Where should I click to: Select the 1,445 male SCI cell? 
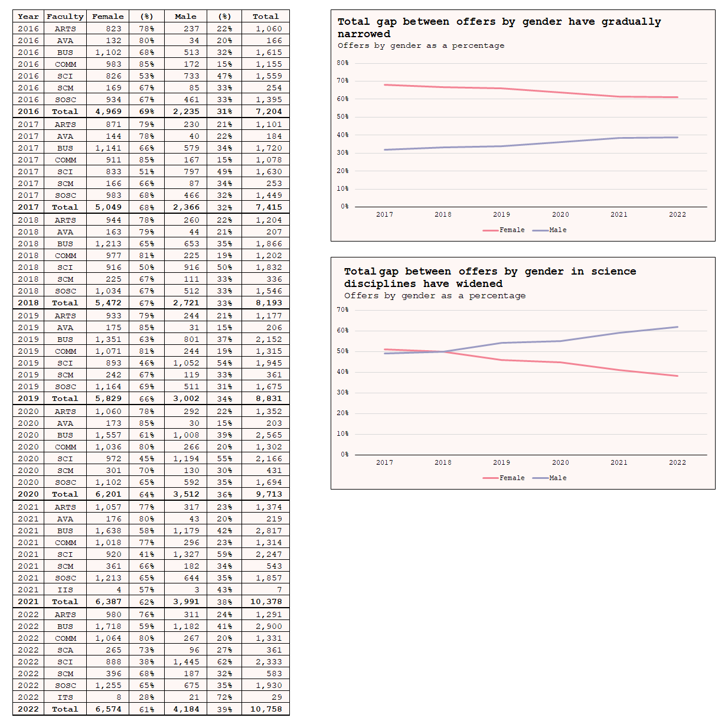[x=185, y=662]
